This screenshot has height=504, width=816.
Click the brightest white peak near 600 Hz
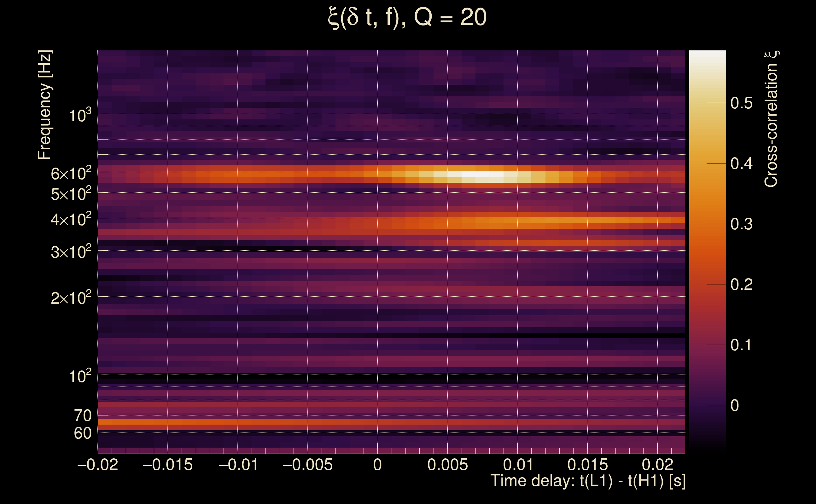click(x=482, y=174)
